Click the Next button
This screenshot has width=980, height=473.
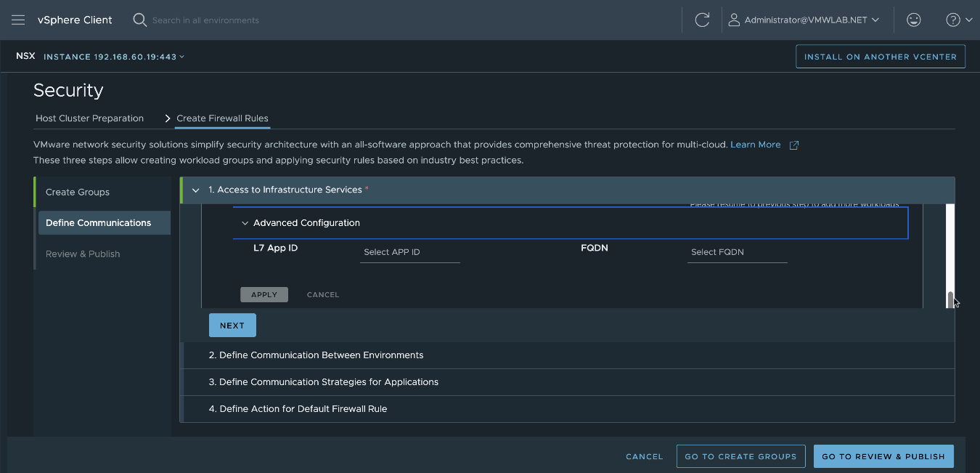(232, 326)
